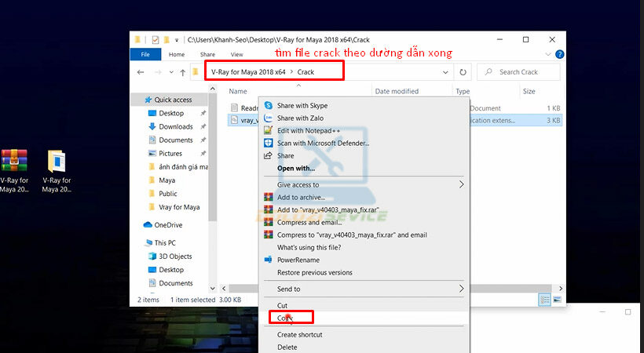The height and width of the screenshot is (353, 644).
Task: Click the Edit with Notepad++ icon
Action: (269, 130)
